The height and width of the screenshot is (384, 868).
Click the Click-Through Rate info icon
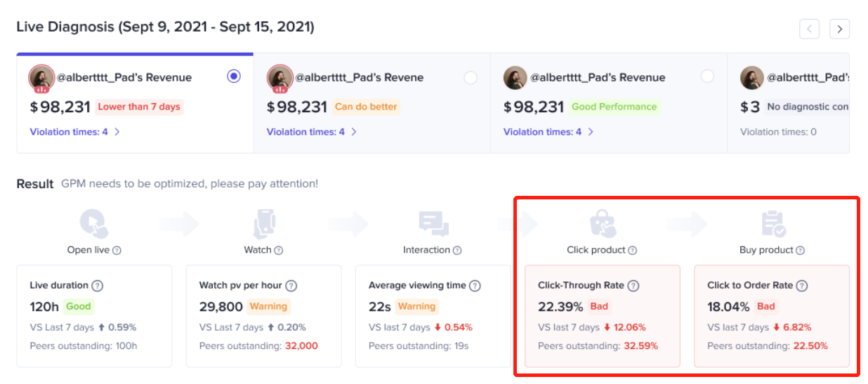(x=633, y=286)
